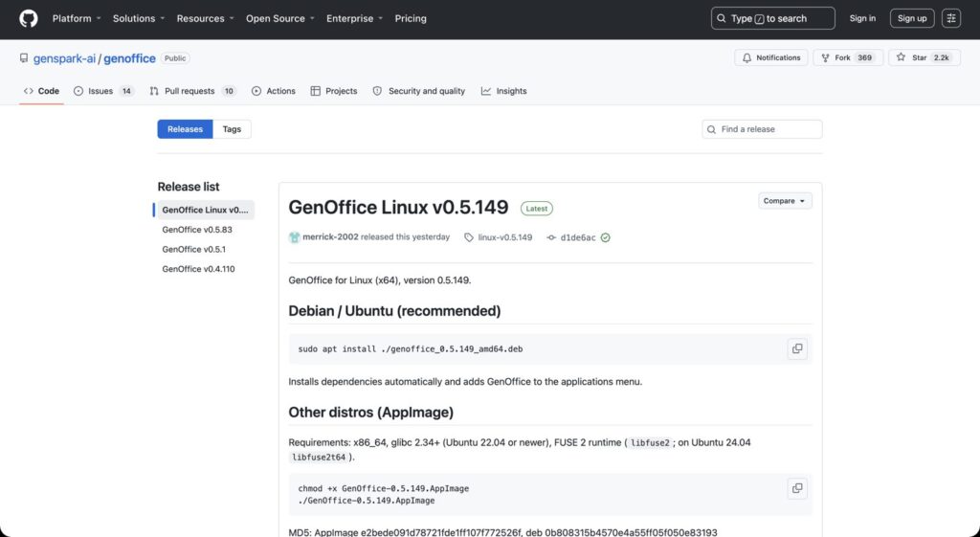Switch to the Actions tab

[273, 91]
